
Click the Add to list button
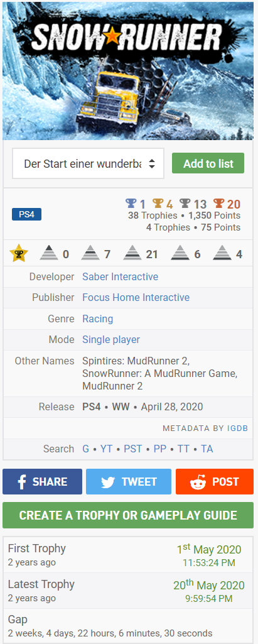(208, 163)
